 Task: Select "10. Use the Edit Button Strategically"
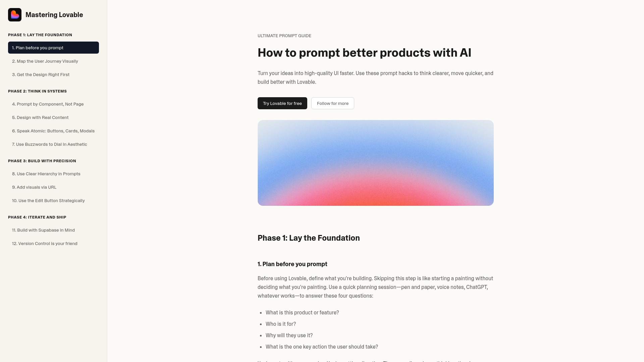[x=48, y=200]
